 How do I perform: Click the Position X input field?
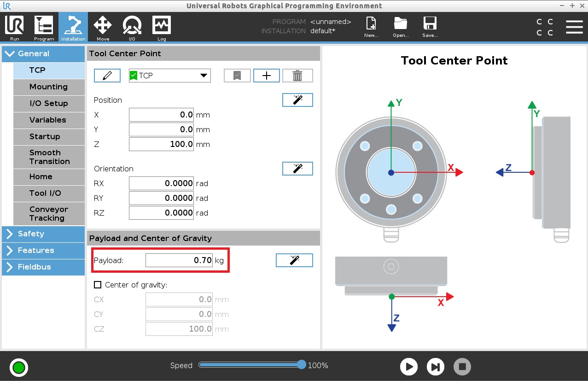(162, 115)
